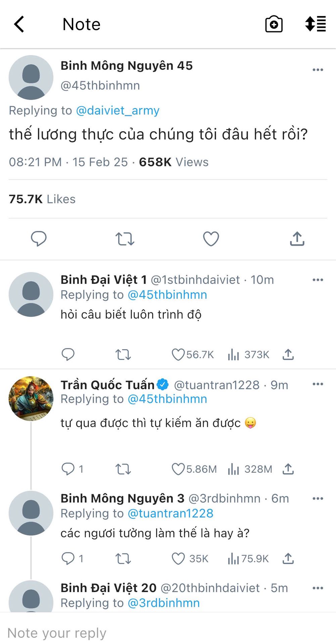Tap the sort replies icon

click(315, 24)
